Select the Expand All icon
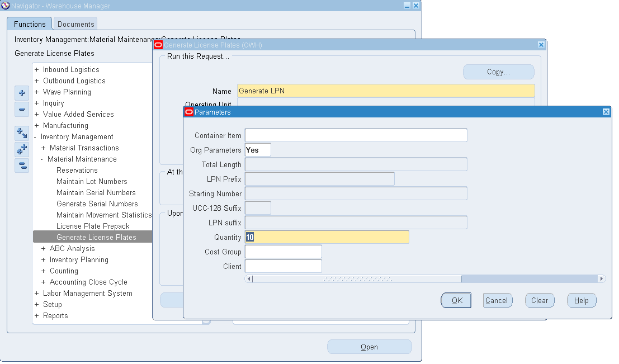The height and width of the screenshot is (364, 619). [x=21, y=149]
